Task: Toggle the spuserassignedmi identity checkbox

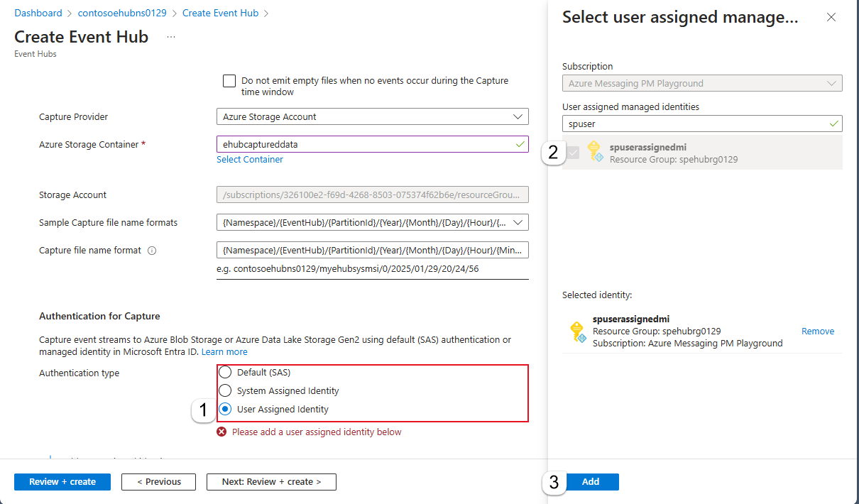Action: [574, 153]
